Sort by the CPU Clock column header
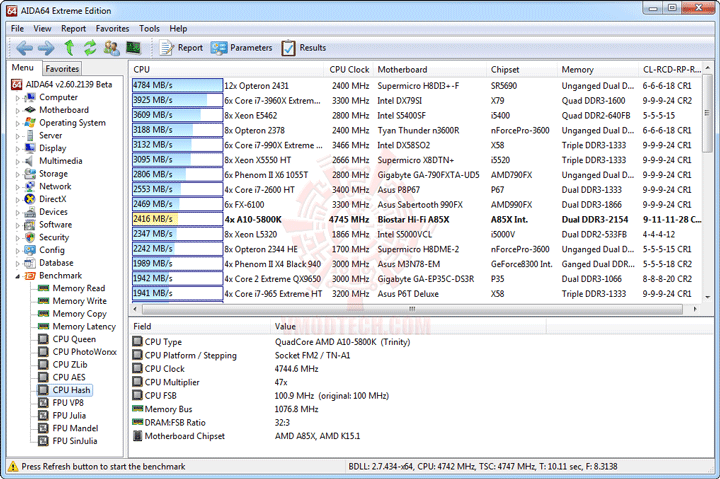This screenshot has width=720, height=479. tap(349, 69)
